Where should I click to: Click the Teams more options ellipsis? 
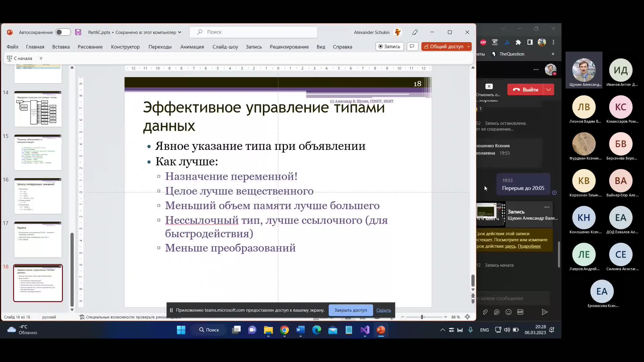tap(536, 70)
